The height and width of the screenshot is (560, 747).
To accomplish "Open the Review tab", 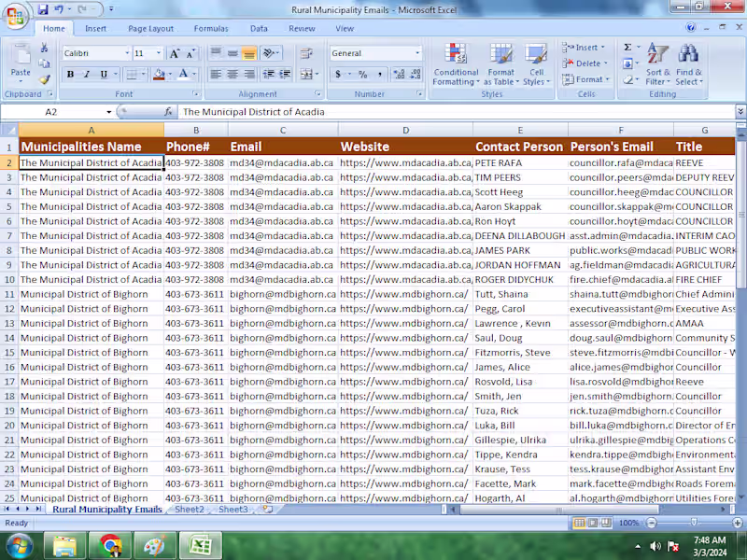I will [302, 29].
